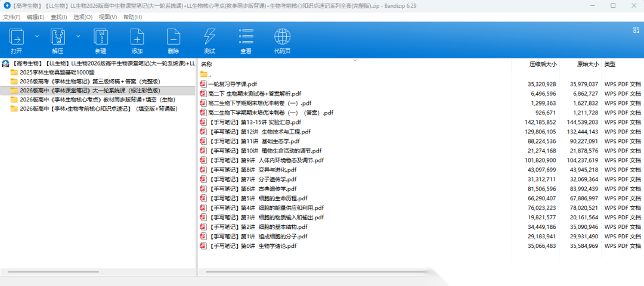Image resolution: width=644 pixels, height=286 pixels.
Task: Open the 文件(F) menu
Action: pyautogui.click(x=12, y=17)
